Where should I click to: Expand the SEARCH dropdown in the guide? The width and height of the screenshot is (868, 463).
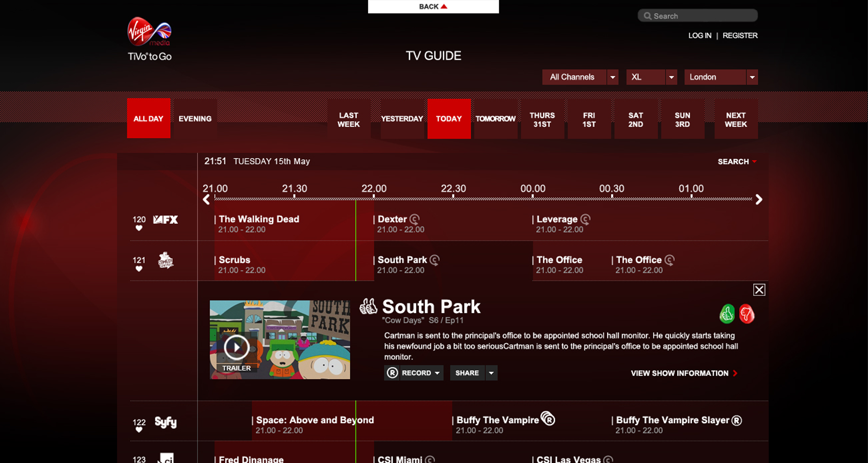coord(737,161)
